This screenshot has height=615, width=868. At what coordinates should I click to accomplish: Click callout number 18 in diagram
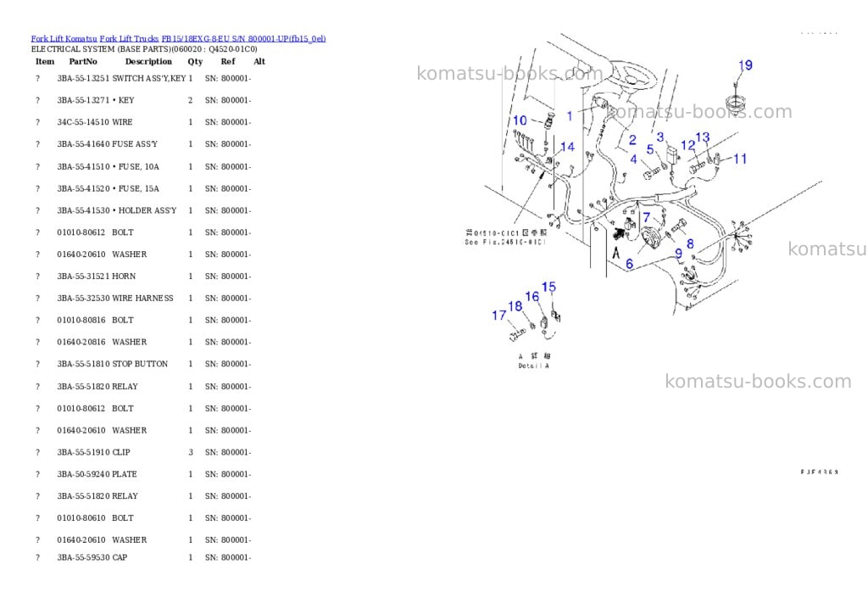pyautogui.click(x=515, y=306)
